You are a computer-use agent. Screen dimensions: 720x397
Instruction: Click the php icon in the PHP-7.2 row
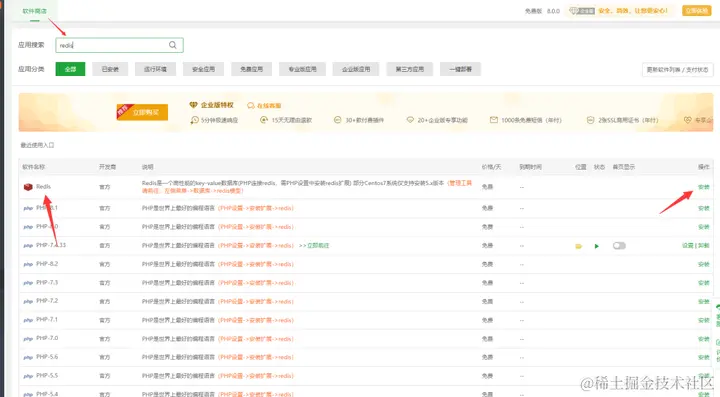(x=28, y=302)
